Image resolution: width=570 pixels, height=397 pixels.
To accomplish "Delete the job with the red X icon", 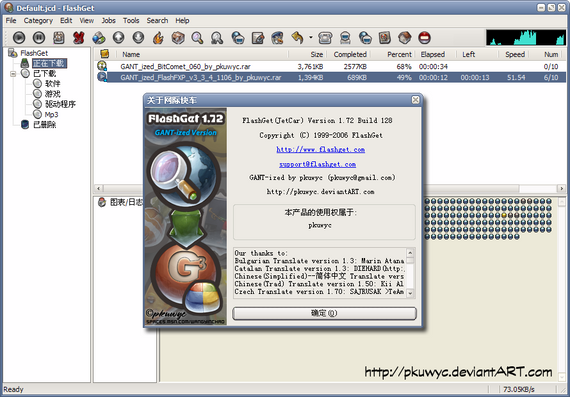I will coord(79,37).
